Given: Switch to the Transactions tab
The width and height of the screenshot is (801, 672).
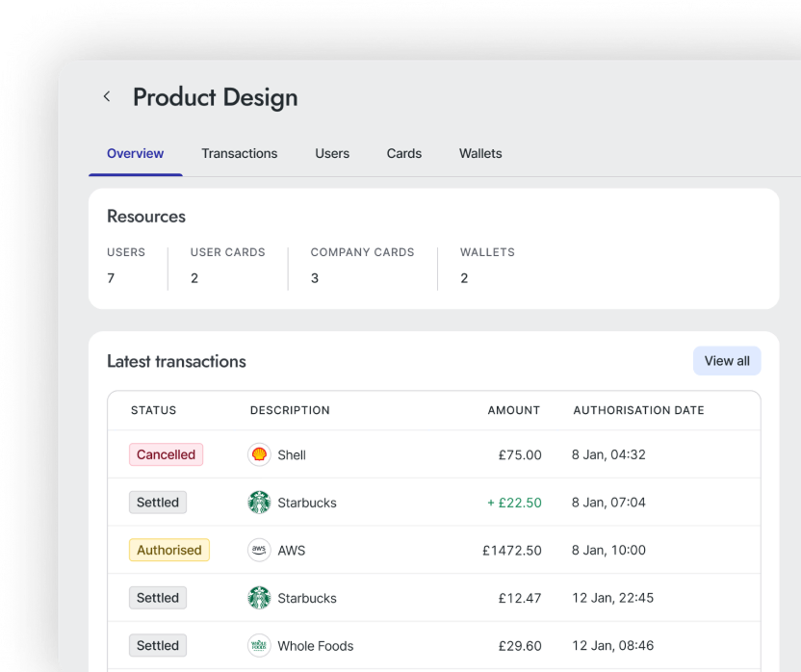Looking at the screenshot, I should [x=239, y=153].
